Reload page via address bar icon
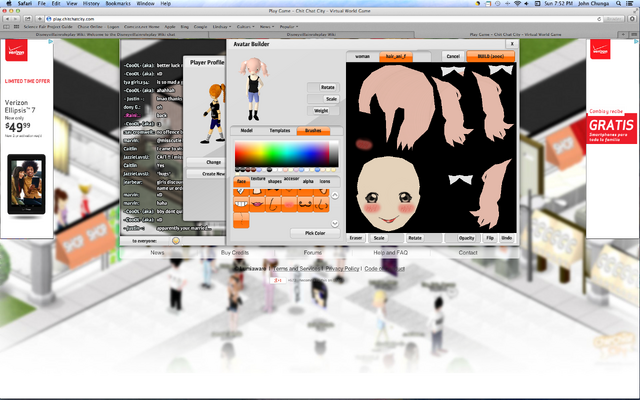The image size is (640, 400). [599, 19]
